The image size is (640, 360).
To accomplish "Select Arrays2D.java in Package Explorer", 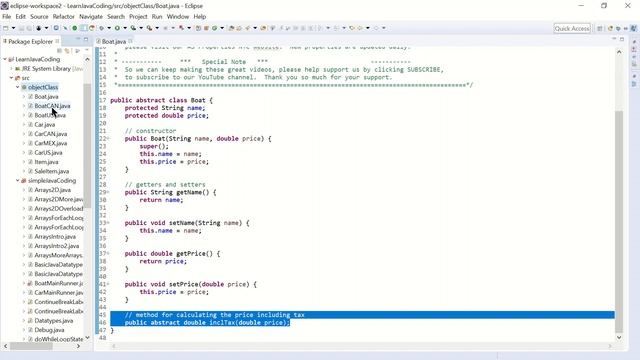I will coord(52,190).
